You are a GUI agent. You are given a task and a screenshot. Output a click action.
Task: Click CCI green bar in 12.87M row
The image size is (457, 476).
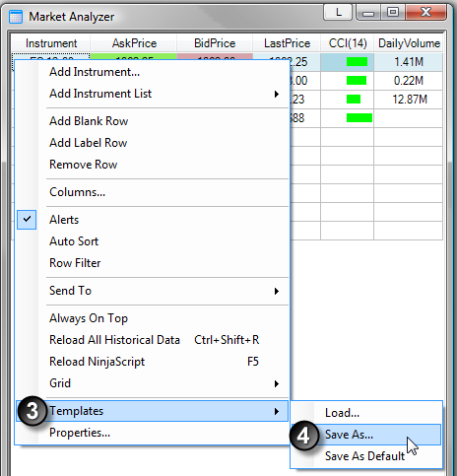point(354,100)
